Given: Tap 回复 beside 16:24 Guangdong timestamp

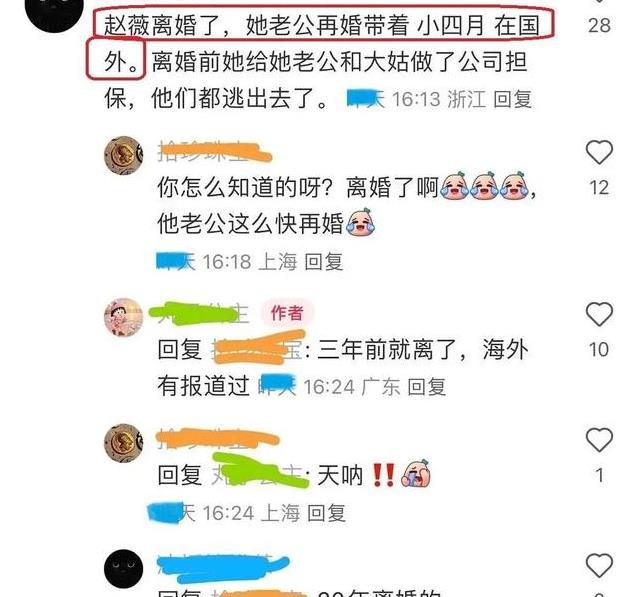Looking at the screenshot, I should click(426, 387).
